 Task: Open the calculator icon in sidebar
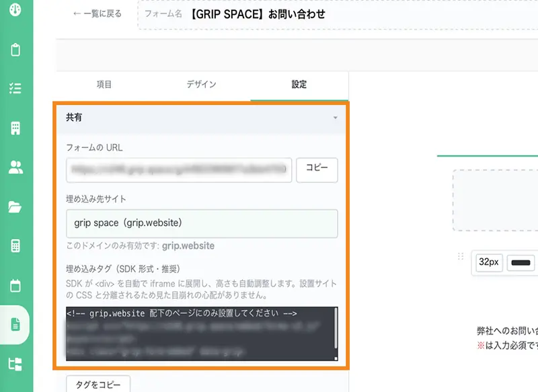click(15, 246)
